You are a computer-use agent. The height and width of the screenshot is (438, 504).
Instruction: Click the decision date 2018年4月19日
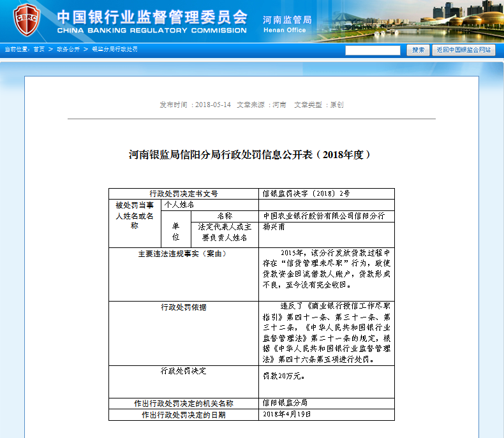[x=287, y=414]
